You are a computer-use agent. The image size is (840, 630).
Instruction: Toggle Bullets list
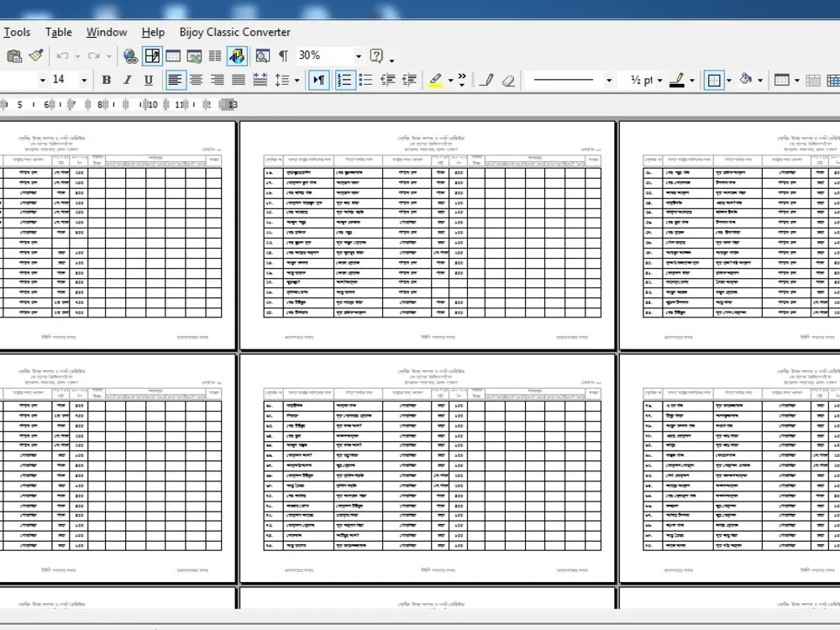pos(366,81)
